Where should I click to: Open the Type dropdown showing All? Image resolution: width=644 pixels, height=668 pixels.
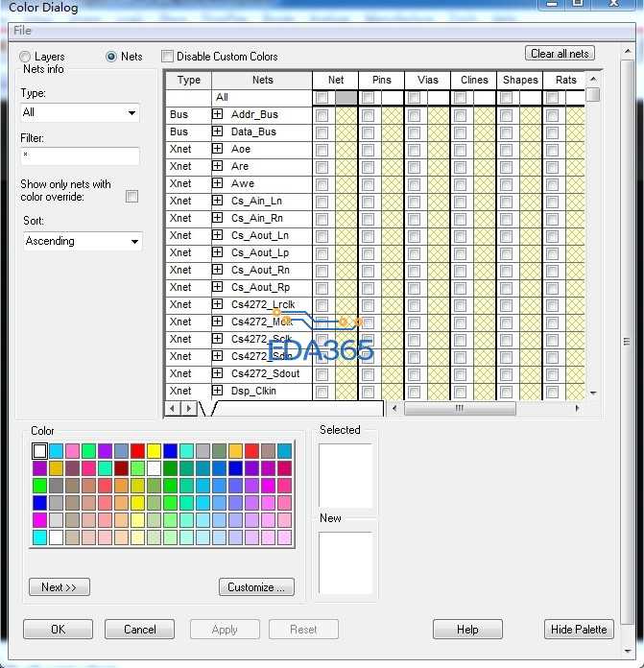[80, 113]
